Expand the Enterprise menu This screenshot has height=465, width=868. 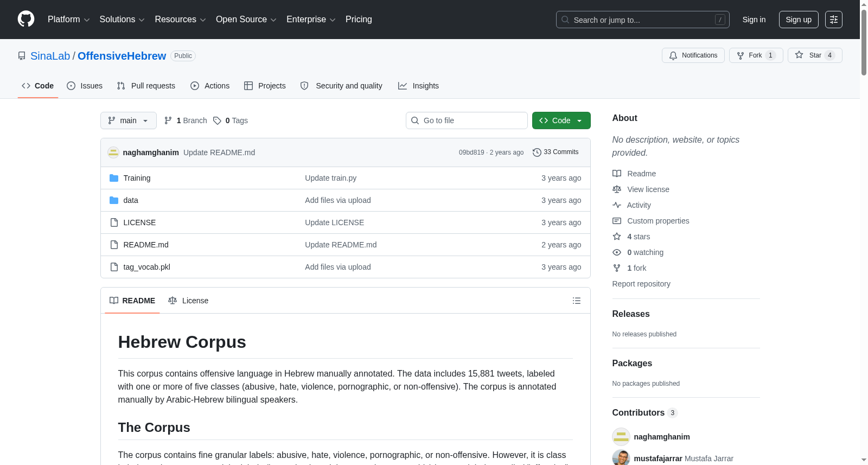[311, 20]
